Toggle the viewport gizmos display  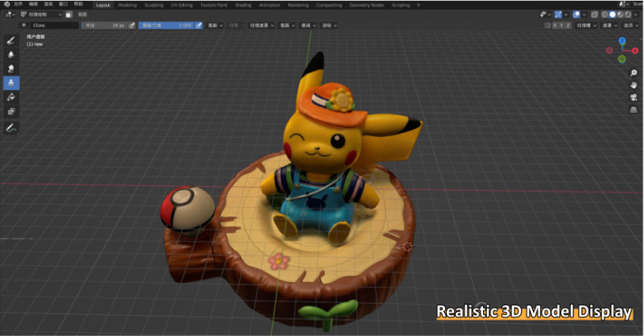point(558,15)
